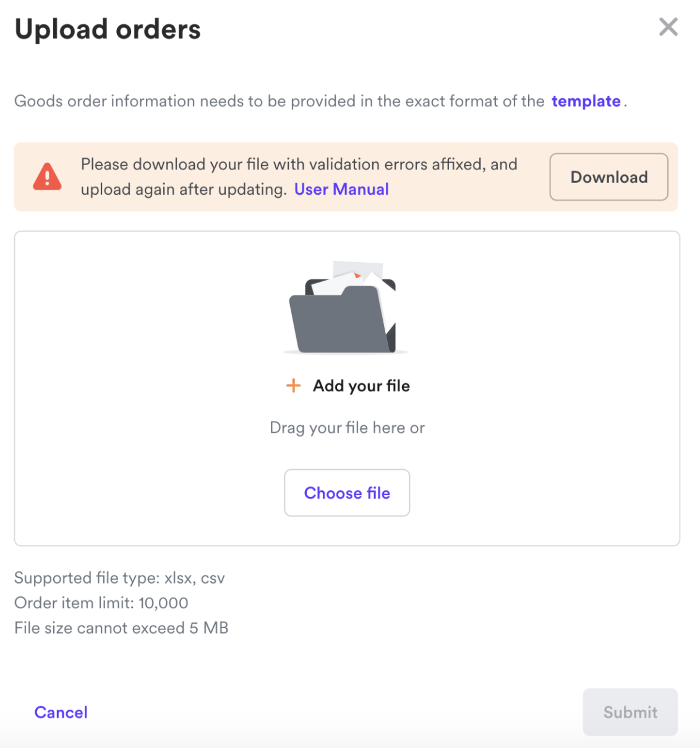Cancel the order upload

pos(61,712)
